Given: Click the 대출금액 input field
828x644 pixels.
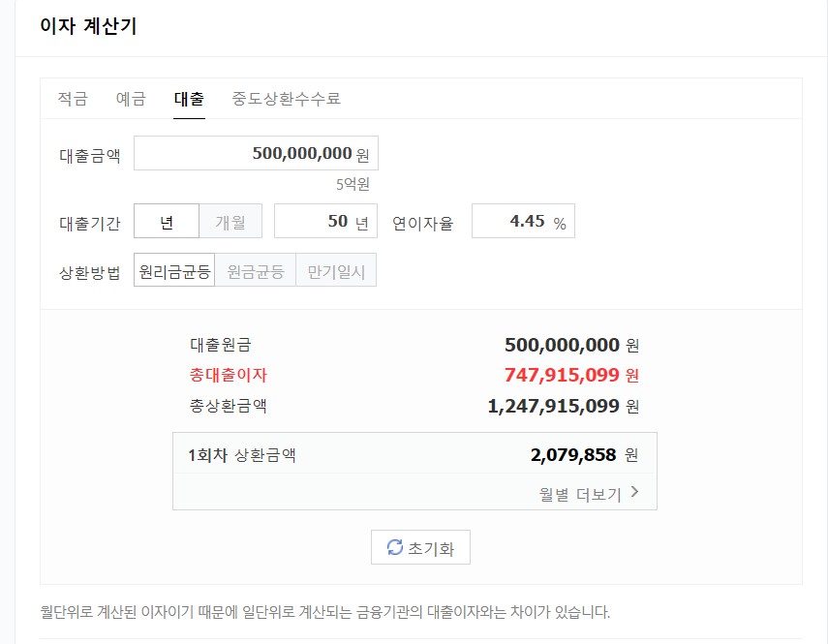Looking at the screenshot, I should coord(256,153).
